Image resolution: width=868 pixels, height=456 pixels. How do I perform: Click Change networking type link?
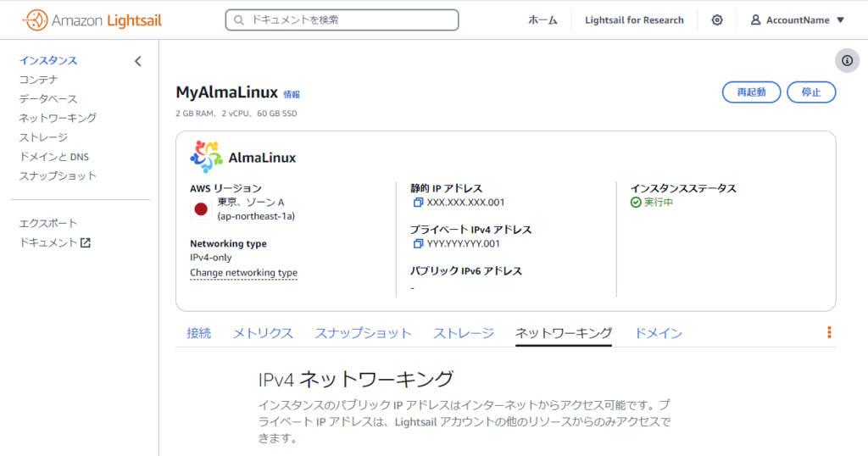click(x=243, y=272)
